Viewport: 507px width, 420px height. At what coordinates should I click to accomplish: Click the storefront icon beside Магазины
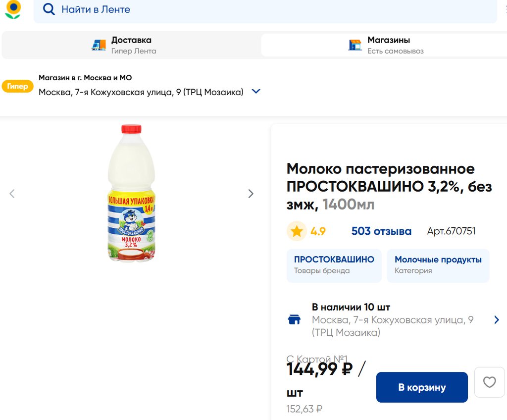click(355, 45)
